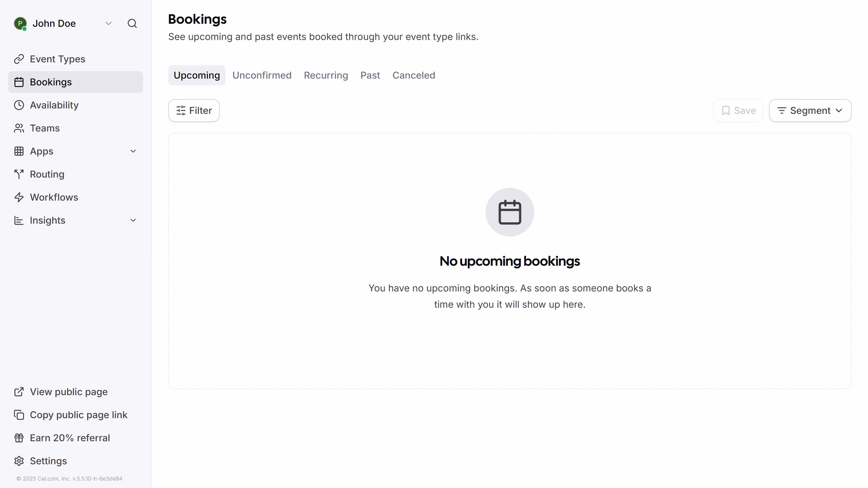Click the John Doe avatar icon
The width and height of the screenshot is (868, 488).
click(20, 23)
